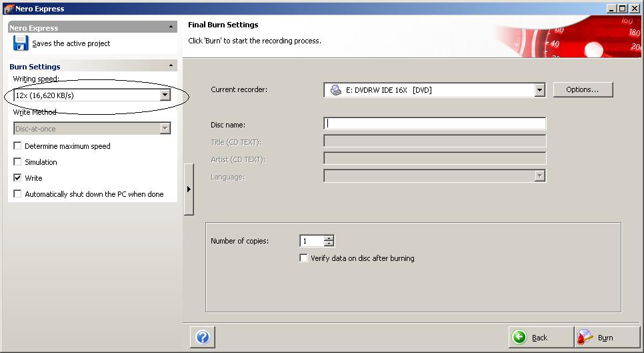Image resolution: width=644 pixels, height=353 pixels.
Task: Maximize the Nero Express window
Action: (x=622, y=8)
